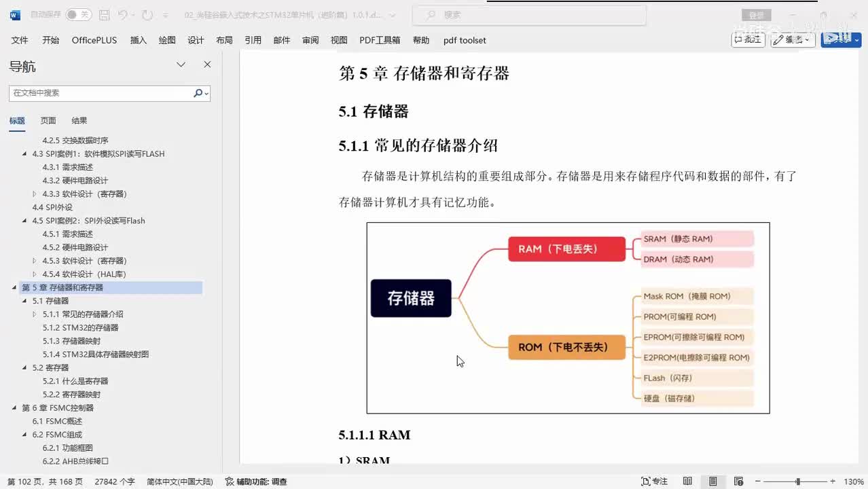Open the 绘图 ribbon tab
This screenshot has width=868, height=489.
167,40
